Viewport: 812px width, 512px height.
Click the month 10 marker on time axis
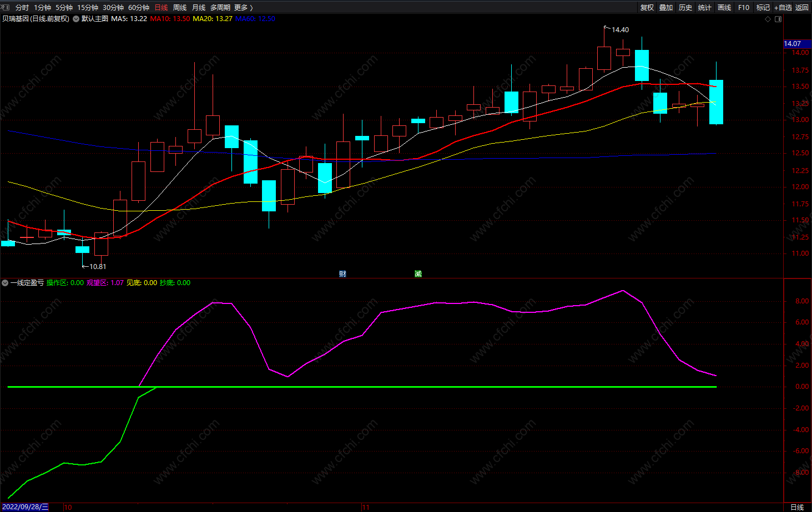click(x=68, y=507)
